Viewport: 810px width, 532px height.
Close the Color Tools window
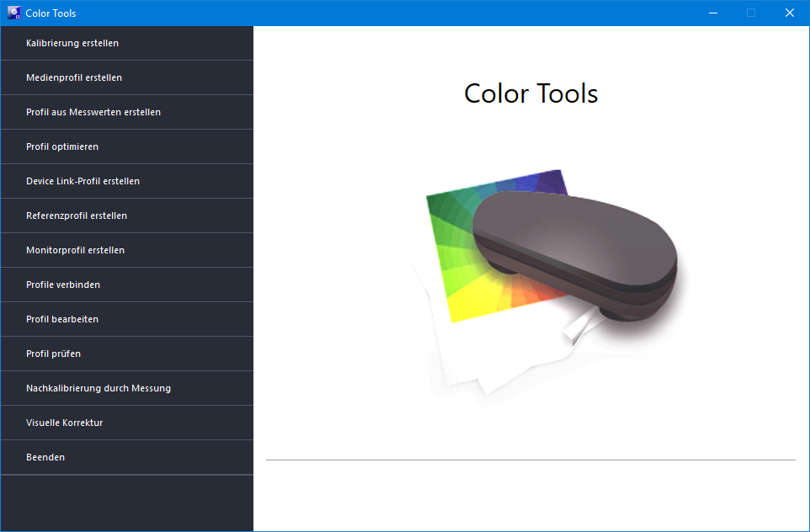point(790,13)
